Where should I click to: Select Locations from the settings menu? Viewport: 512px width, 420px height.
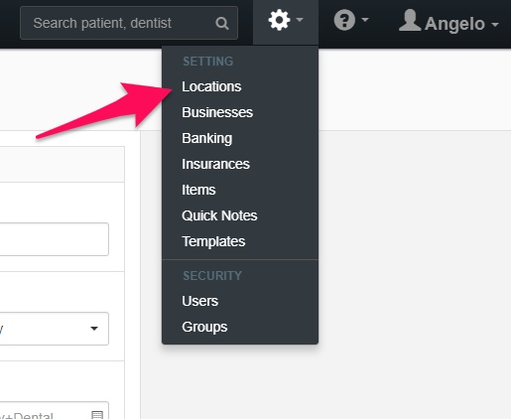(x=211, y=86)
